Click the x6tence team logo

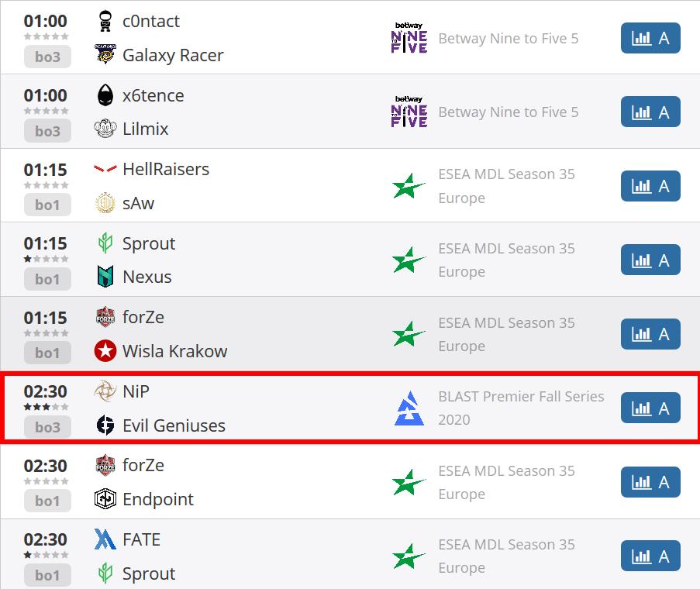(x=105, y=95)
